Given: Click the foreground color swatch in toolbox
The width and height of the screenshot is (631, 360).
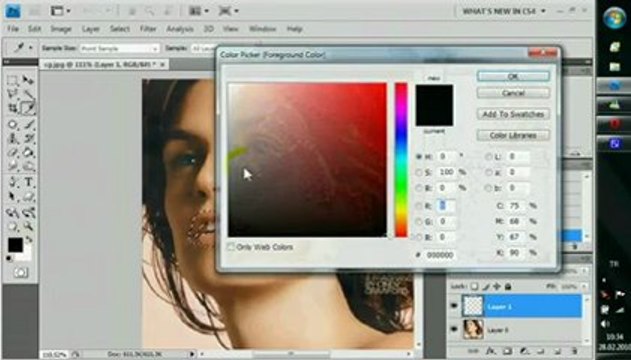Looking at the screenshot, I should pos(15,245).
